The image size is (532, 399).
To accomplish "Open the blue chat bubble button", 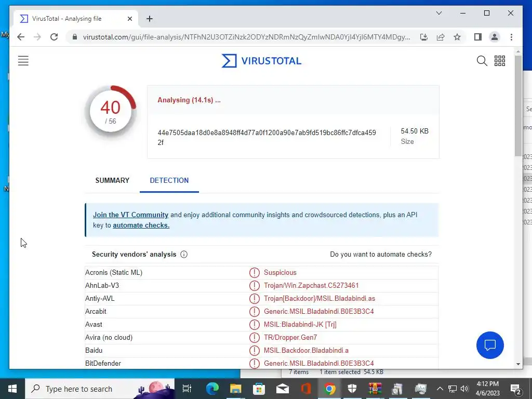I will 490,345.
